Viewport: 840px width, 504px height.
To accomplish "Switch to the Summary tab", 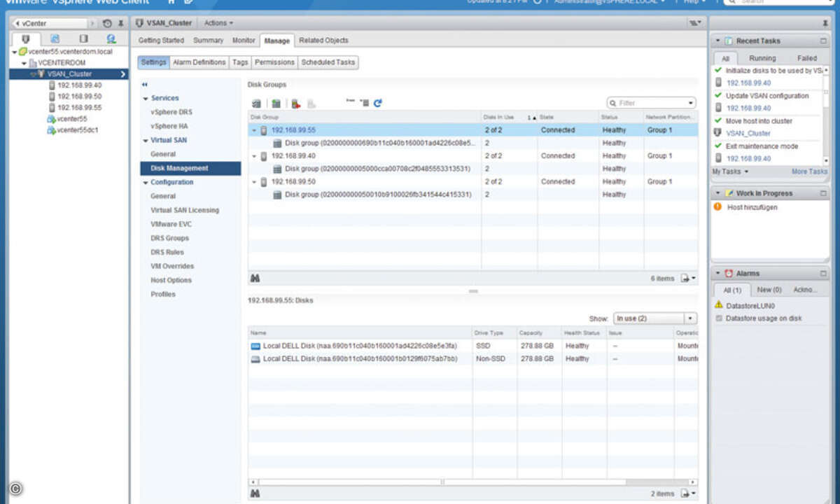I will (x=209, y=41).
